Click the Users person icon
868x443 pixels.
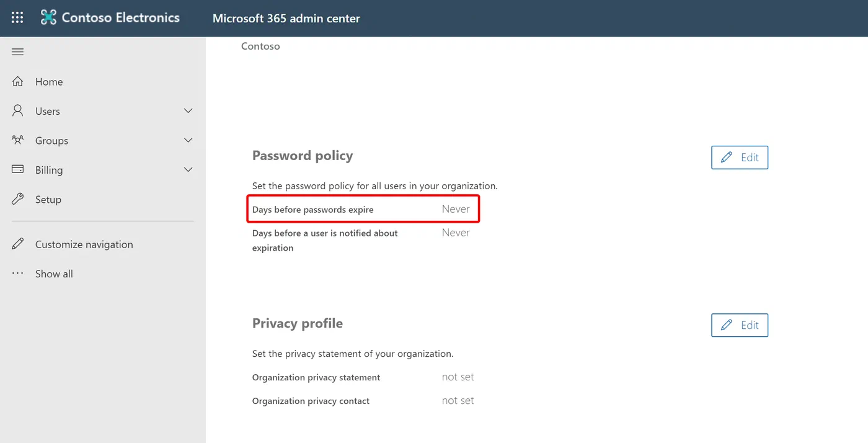click(18, 111)
